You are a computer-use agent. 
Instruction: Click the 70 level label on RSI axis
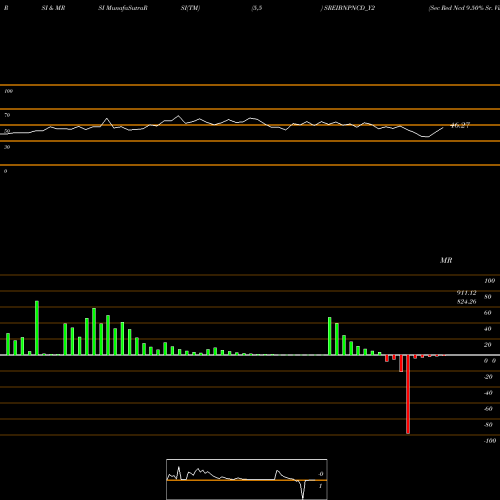[7, 115]
